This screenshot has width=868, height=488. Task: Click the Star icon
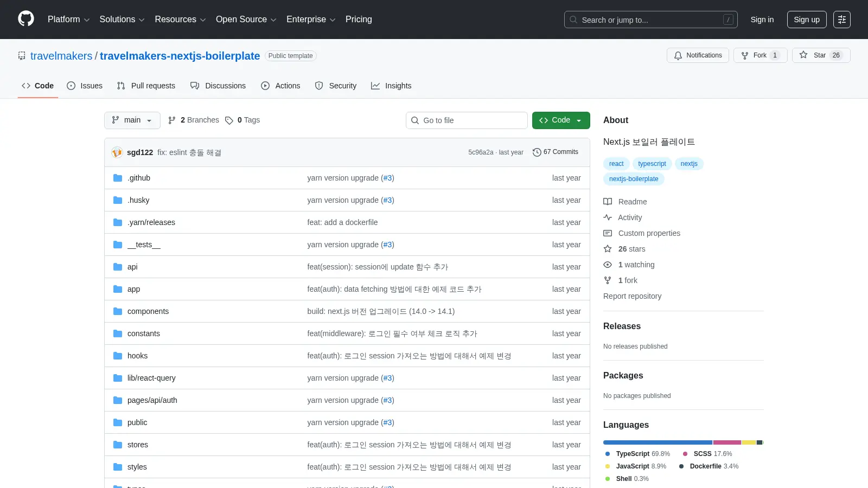click(803, 55)
